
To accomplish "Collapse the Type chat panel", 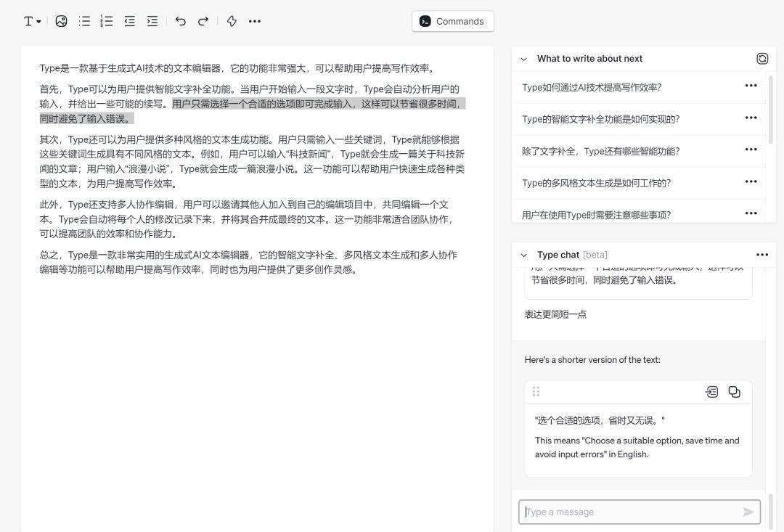I will [523, 255].
